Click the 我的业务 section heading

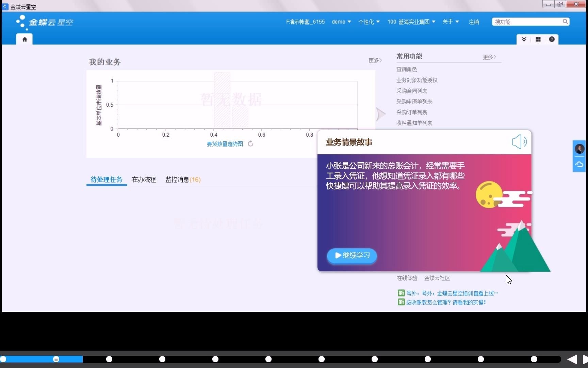(x=105, y=62)
